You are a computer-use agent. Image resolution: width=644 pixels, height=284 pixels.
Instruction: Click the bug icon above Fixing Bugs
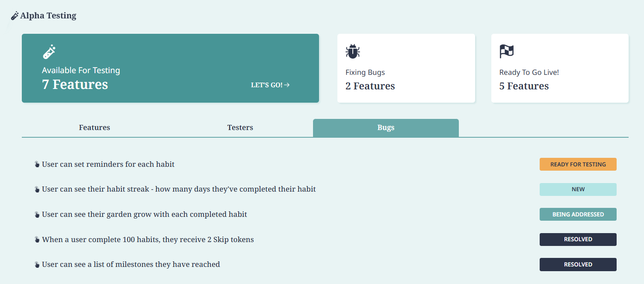pos(353,51)
